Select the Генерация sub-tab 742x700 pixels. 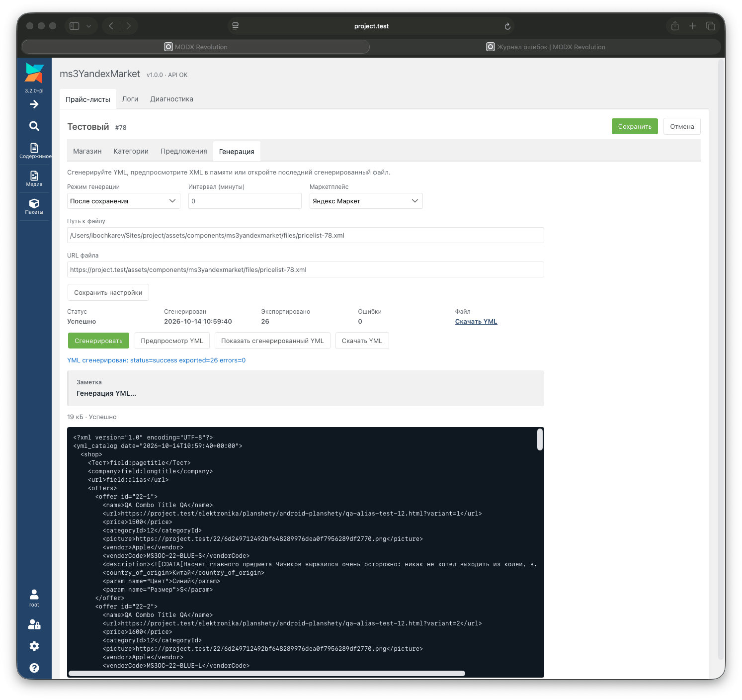[x=237, y=152]
